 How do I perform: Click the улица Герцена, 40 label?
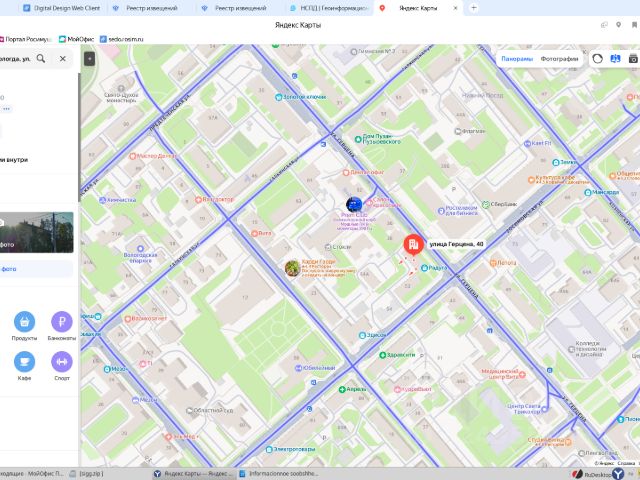(x=456, y=244)
